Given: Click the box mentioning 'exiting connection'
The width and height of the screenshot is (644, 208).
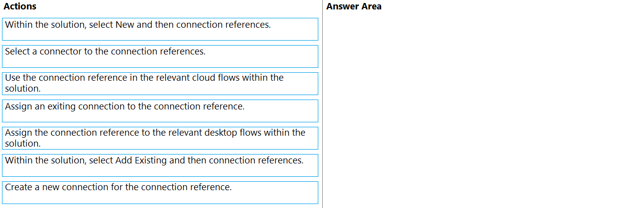Looking at the screenshot, I should coord(160,111).
